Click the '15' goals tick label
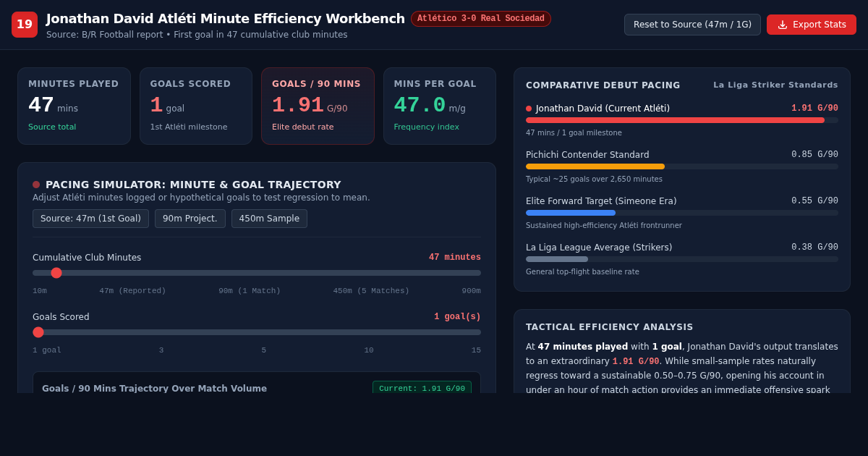The width and height of the screenshot is (868, 456). pyautogui.click(x=476, y=350)
